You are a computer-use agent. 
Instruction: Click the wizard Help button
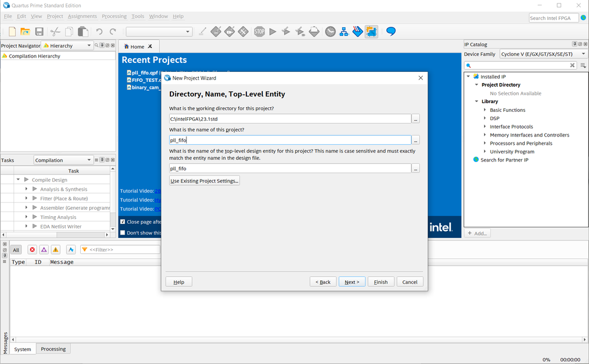coord(179,282)
